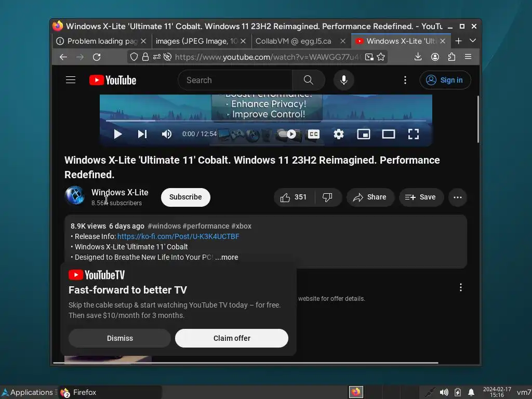Open the Firefox account icon
The width and height of the screenshot is (532, 399).
coord(435,57)
